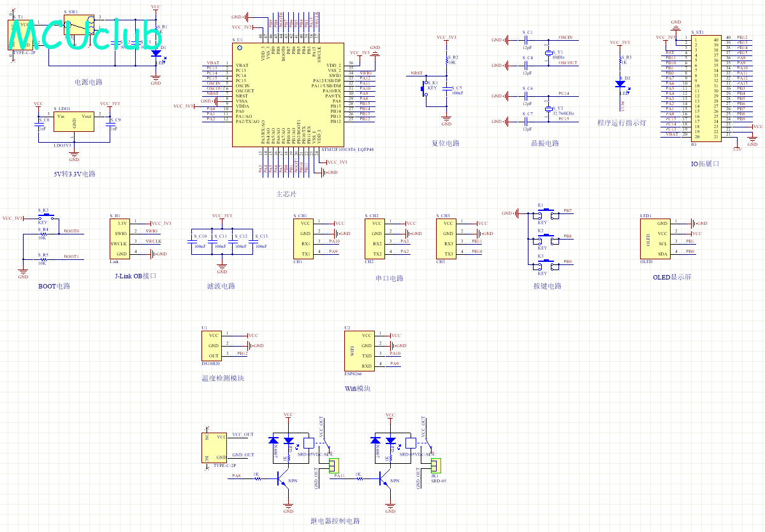This screenshot has width=765, height=532.
Task: Select the DS18B20 temperature sensor block
Action: [212, 345]
